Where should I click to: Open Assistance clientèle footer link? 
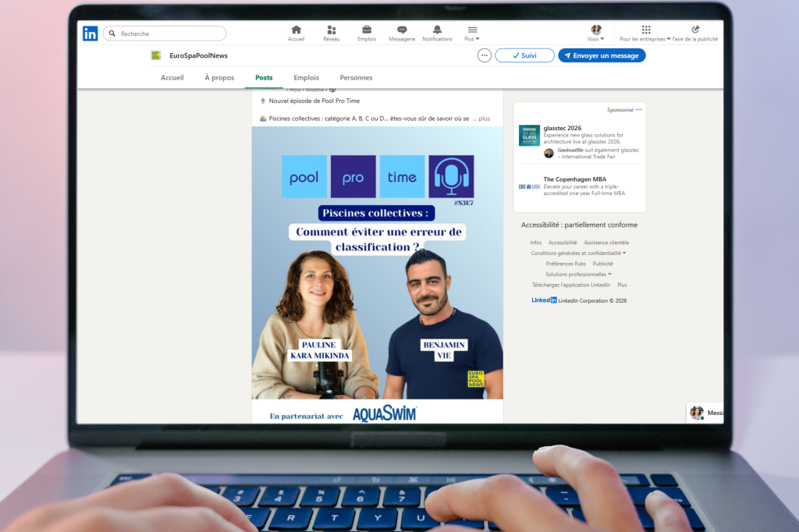pyautogui.click(x=606, y=243)
